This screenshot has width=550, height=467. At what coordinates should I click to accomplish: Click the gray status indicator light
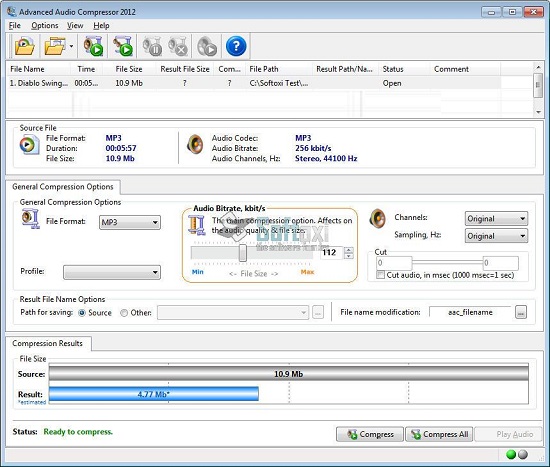[x=523, y=454]
